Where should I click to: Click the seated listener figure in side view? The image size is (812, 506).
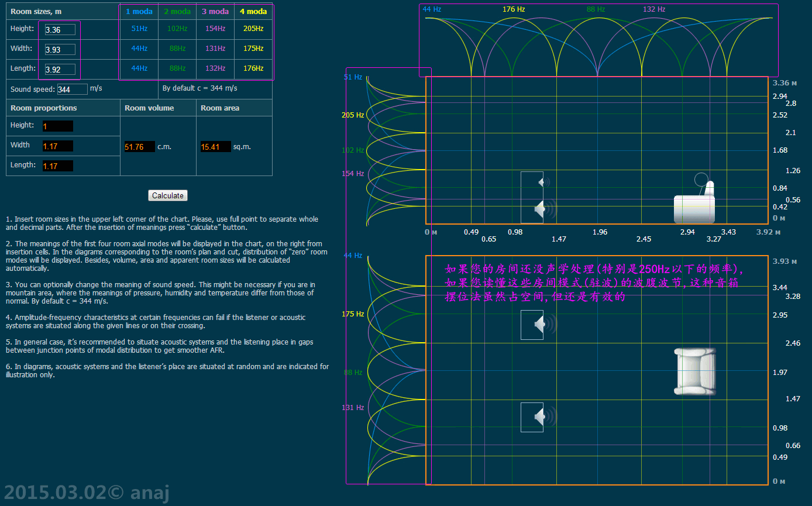pos(696,202)
